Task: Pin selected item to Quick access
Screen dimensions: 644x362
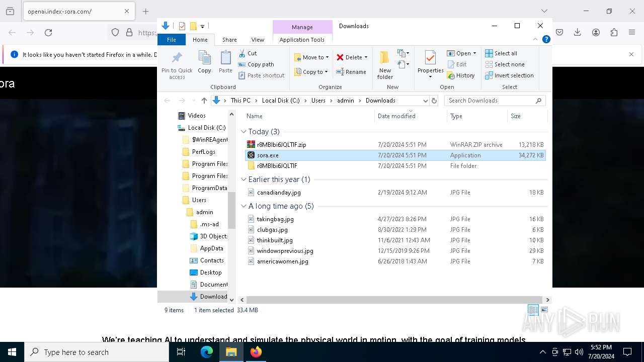Action: [x=177, y=65]
